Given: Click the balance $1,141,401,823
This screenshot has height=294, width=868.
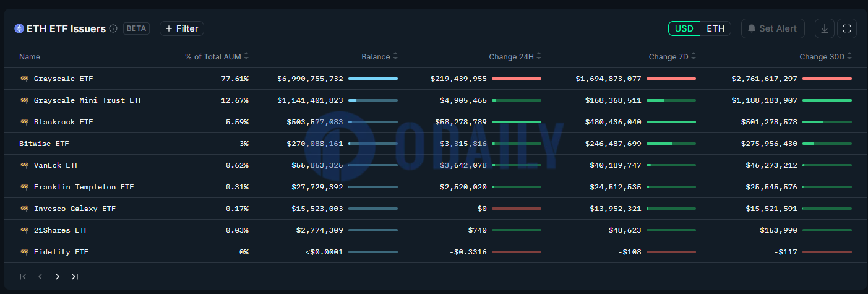Looking at the screenshot, I should (311, 100).
